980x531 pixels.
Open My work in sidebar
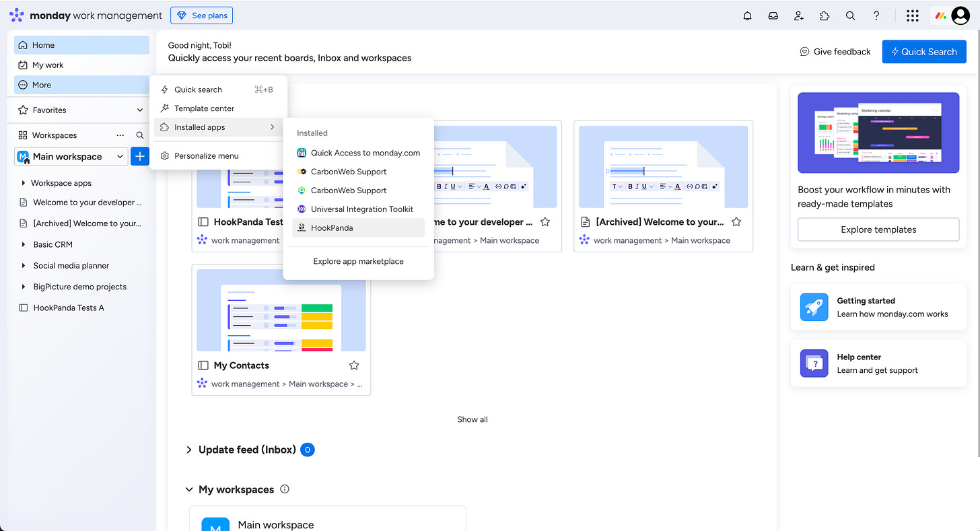click(x=81, y=65)
